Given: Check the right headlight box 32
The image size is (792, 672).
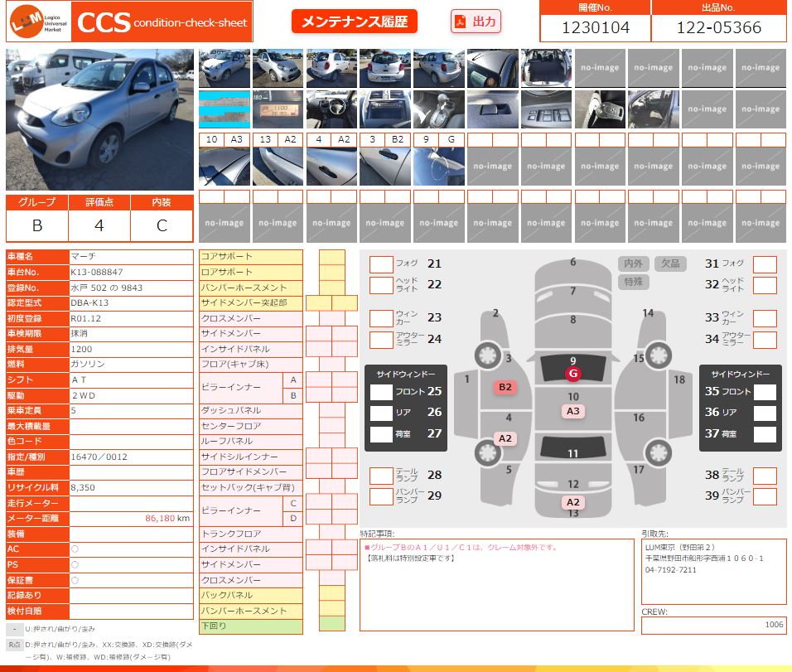Looking at the screenshot, I should coord(765,285).
